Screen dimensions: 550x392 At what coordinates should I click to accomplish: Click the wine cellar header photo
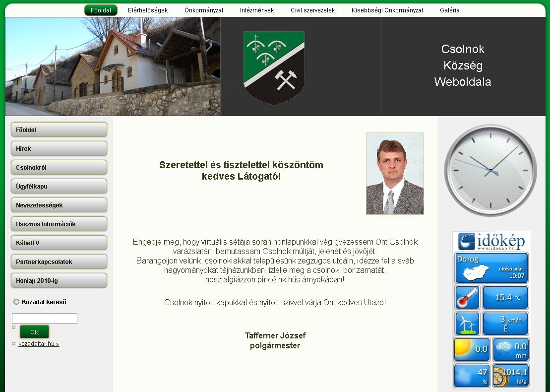pyautogui.click(x=113, y=66)
